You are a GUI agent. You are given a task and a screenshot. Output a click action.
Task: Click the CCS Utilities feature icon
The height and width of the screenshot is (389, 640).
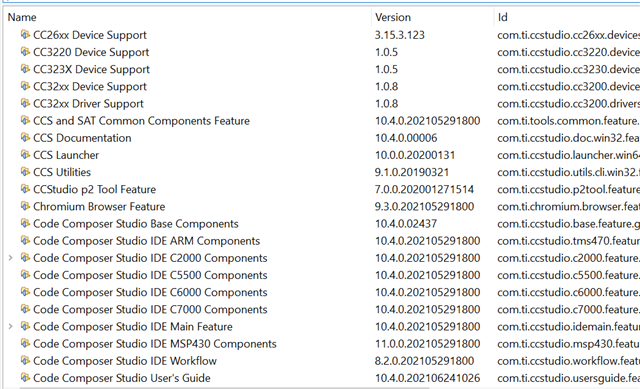[25, 172]
